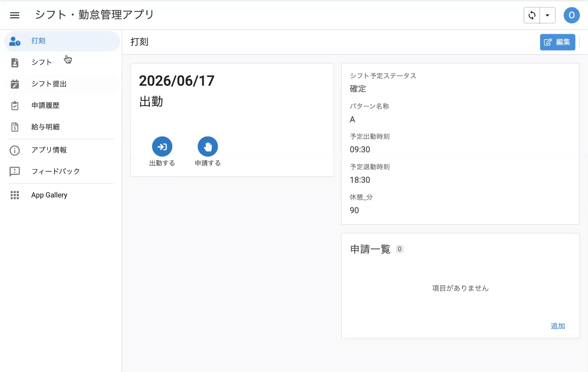Click the pattern name value A
Screen dimensions: 588x372
point(352,120)
